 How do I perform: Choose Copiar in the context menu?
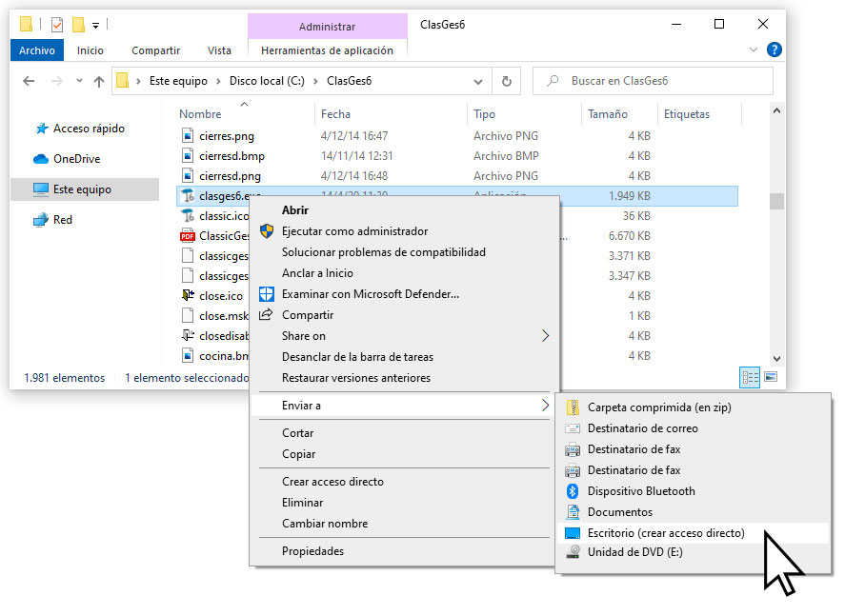pos(405,454)
